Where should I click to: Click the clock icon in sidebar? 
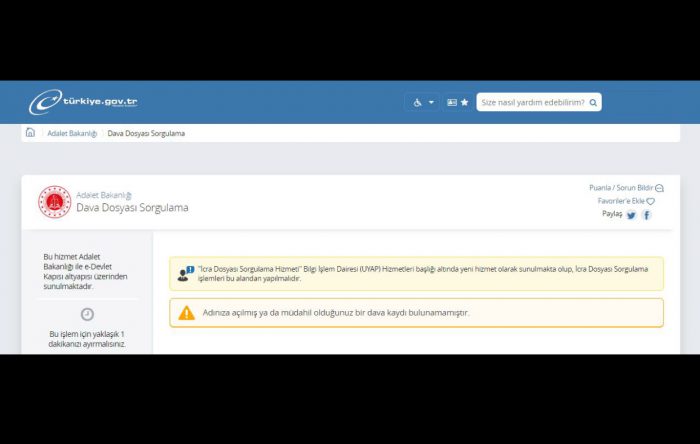(88, 314)
